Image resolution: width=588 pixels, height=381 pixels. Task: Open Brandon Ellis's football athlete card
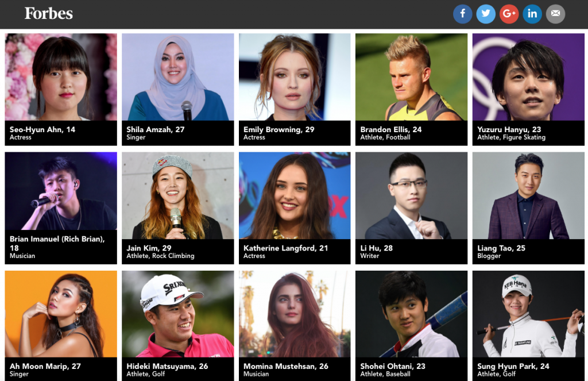pyautogui.click(x=411, y=89)
